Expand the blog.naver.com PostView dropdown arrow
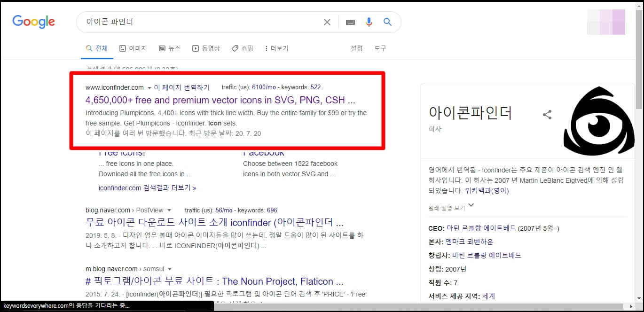 point(169,211)
